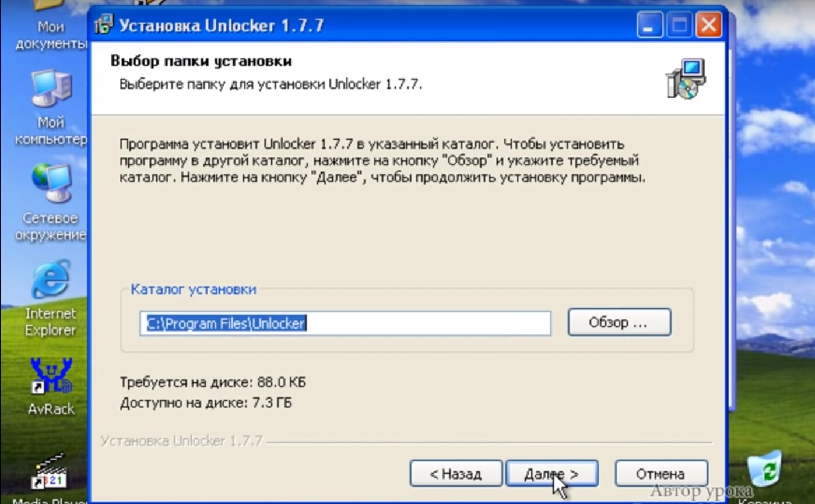Click the installer icon in the title bar

click(104, 26)
